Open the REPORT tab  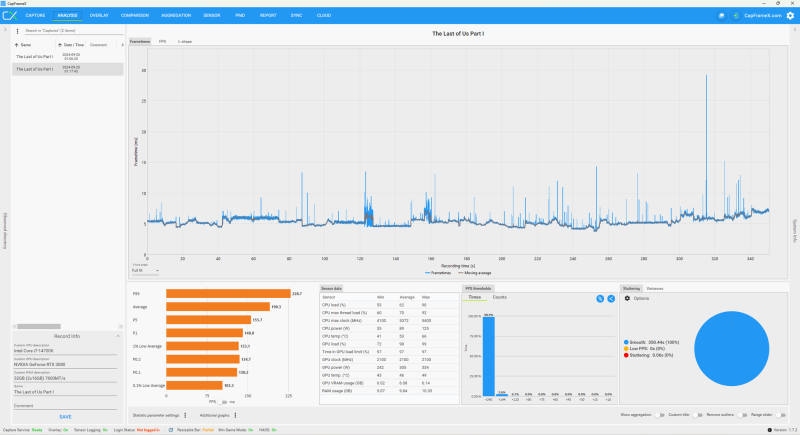pyautogui.click(x=268, y=15)
